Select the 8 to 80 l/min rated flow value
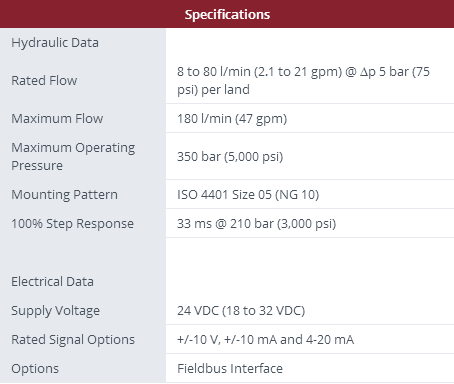 pyautogui.click(x=303, y=80)
